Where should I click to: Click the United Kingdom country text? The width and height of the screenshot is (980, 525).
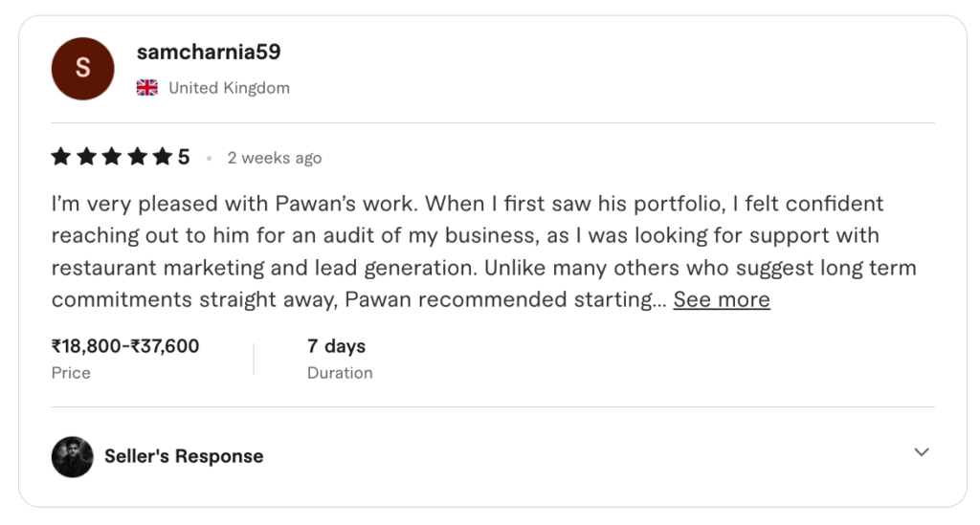click(229, 88)
